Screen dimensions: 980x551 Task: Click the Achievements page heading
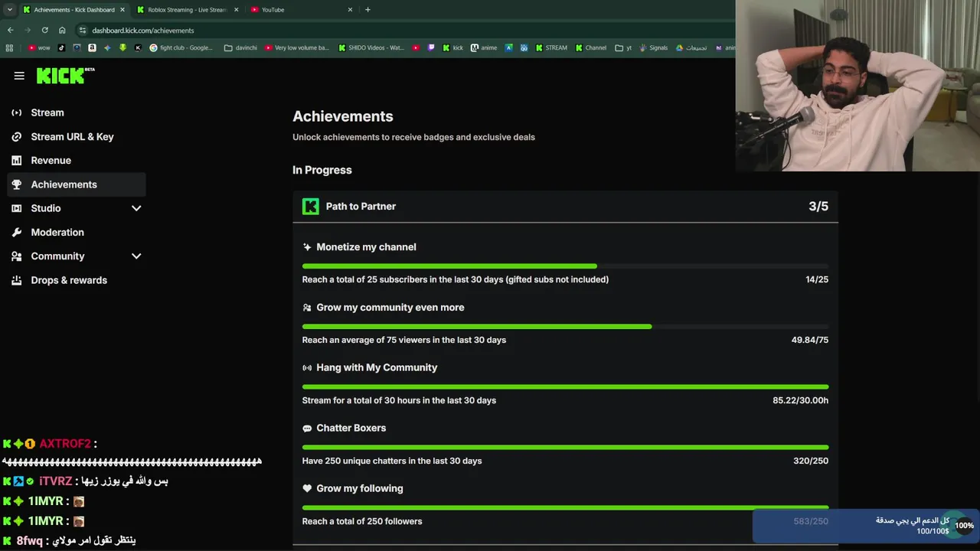point(343,116)
